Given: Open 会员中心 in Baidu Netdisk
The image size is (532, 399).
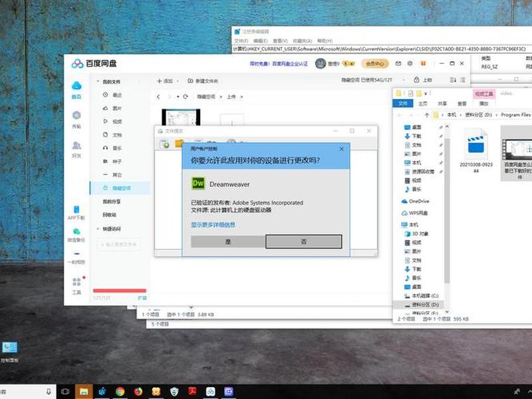Looking at the screenshot, I should (x=375, y=63).
